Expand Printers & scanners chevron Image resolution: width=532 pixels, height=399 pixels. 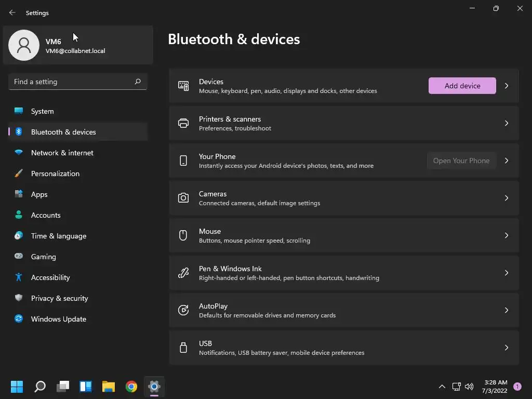[506, 123]
